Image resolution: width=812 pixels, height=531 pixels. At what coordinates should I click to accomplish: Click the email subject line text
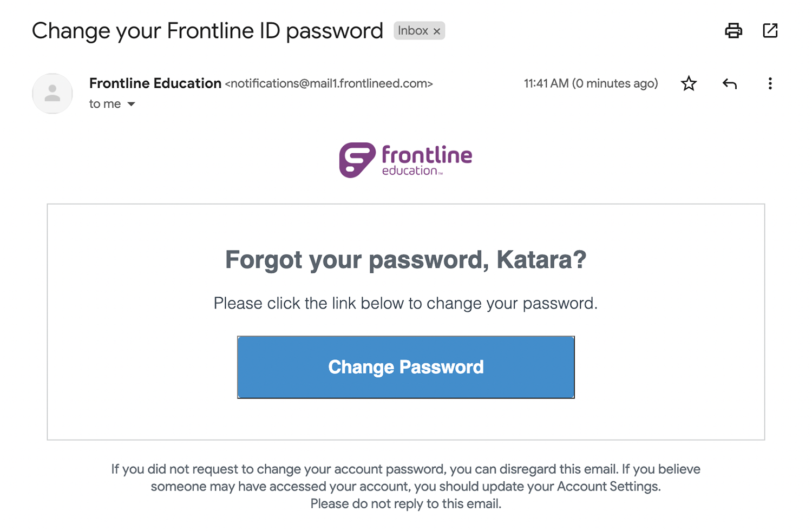[207, 31]
